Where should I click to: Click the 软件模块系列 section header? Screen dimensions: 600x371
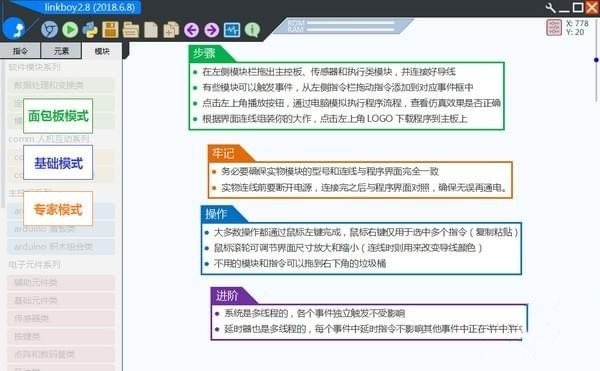34,67
